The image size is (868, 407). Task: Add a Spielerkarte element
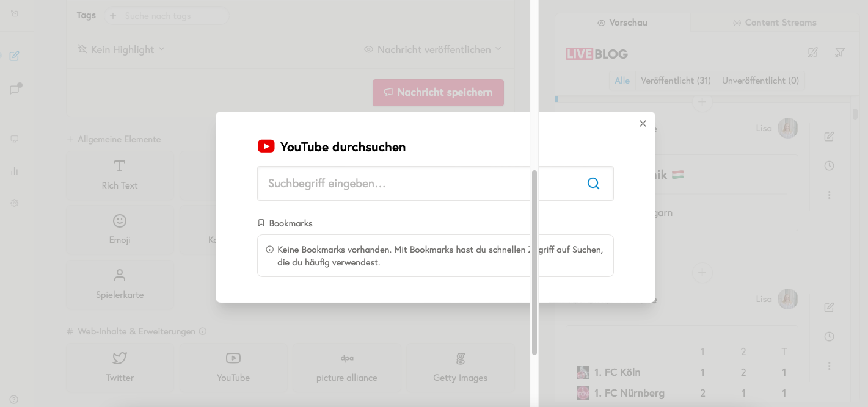[x=120, y=284]
